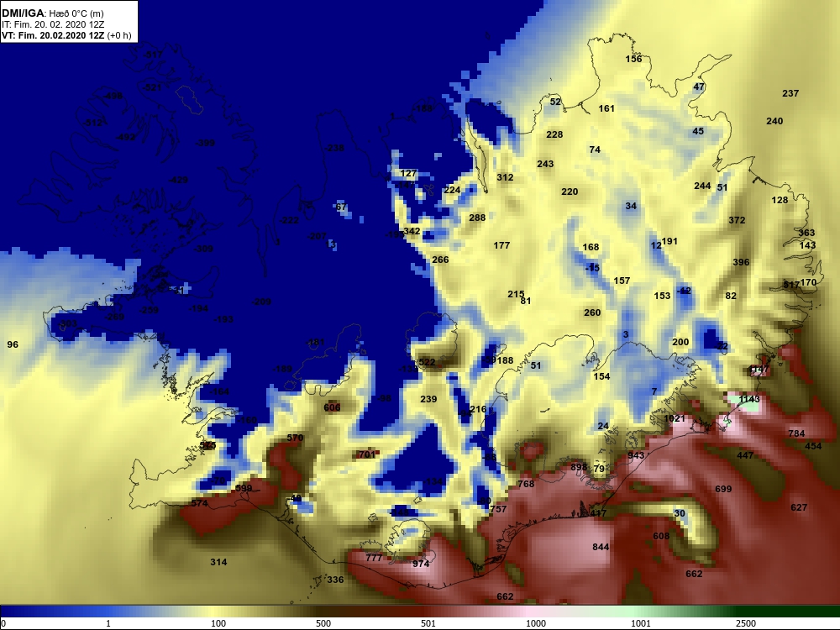Viewport: 840px width, 630px height.
Task: Click the map value 454
Action: point(813,446)
